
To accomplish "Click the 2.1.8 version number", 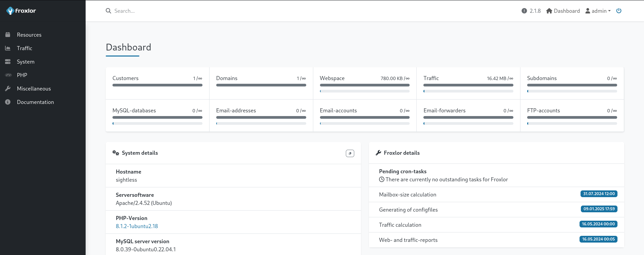I will point(535,11).
